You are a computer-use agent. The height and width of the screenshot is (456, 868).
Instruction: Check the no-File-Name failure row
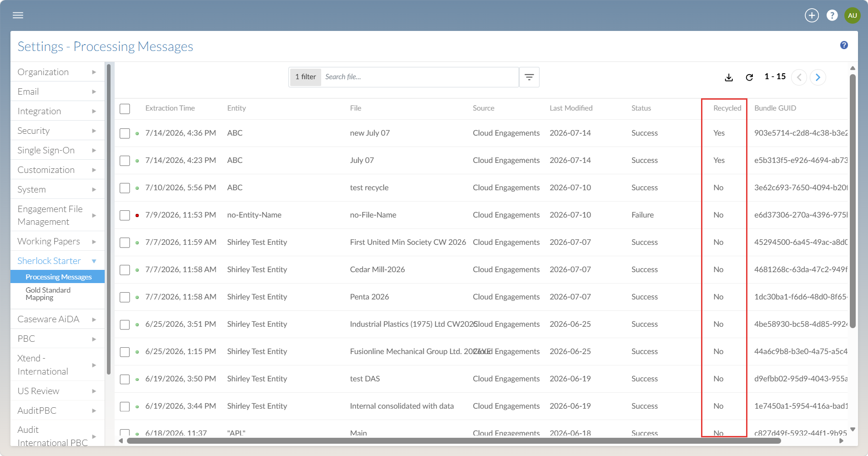click(125, 215)
